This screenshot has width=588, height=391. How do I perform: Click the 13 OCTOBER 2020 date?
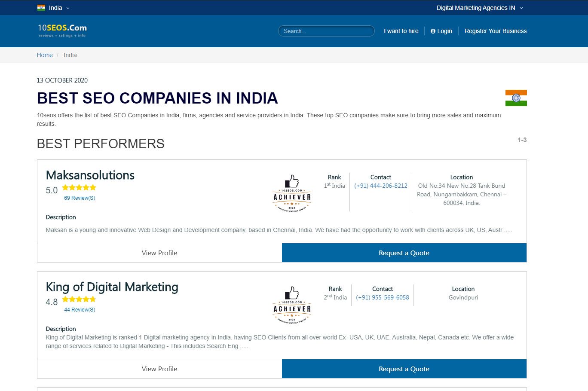pyautogui.click(x=62, y=80)
